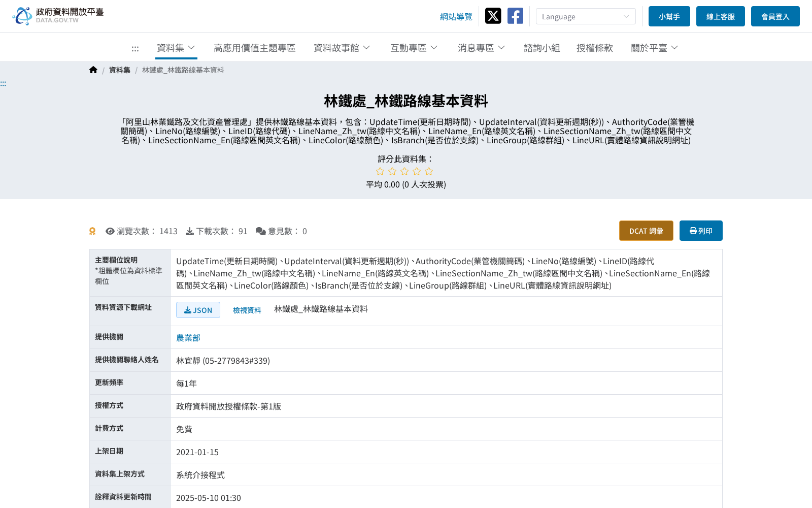Open 授權條款 menu item
Viewport: 812px width, 508px height.
595,48
